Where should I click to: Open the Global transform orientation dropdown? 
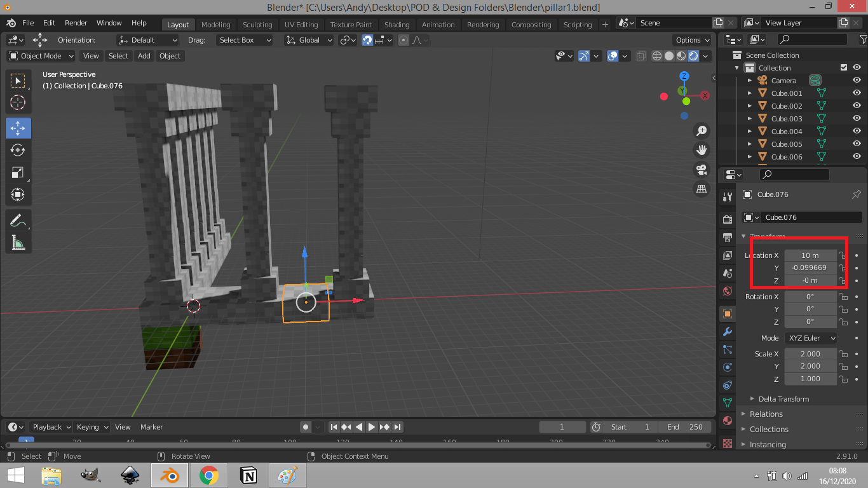tap(308, 40)
